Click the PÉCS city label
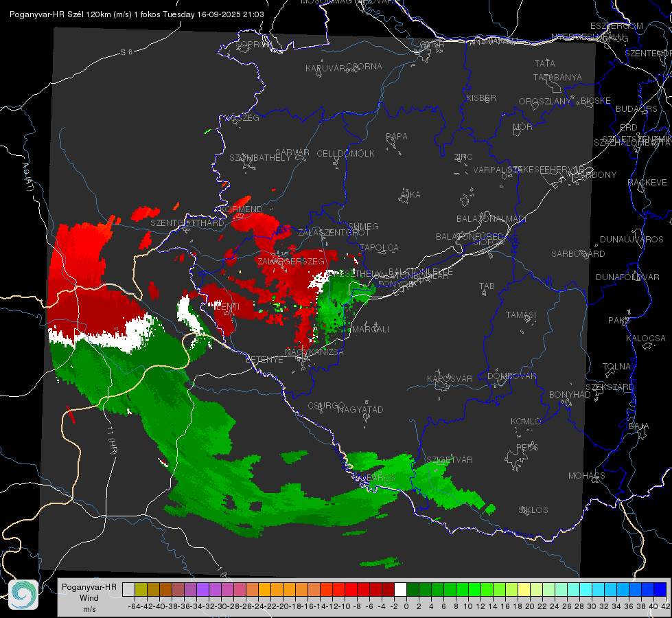Viewport: 672px width, 618px height. (526, 447)
